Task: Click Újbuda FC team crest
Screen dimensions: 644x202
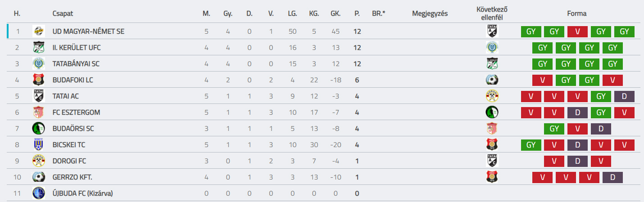Action: [39, 193]
